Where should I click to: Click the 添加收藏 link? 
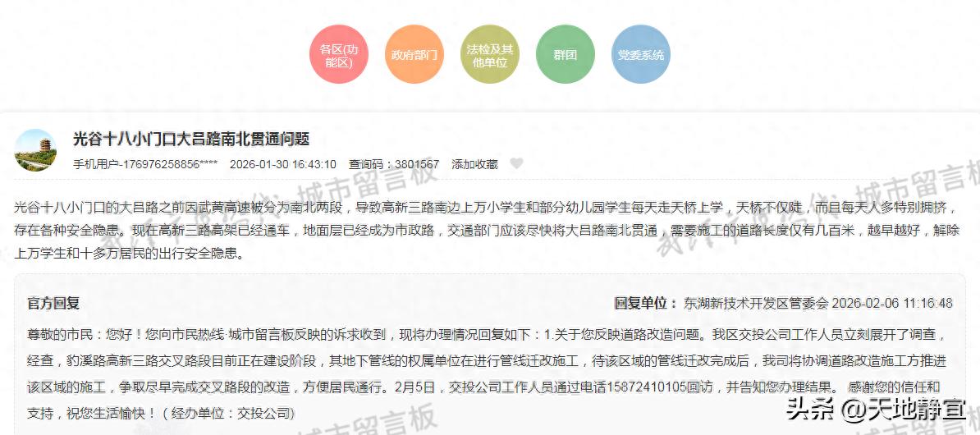point(474,164)
